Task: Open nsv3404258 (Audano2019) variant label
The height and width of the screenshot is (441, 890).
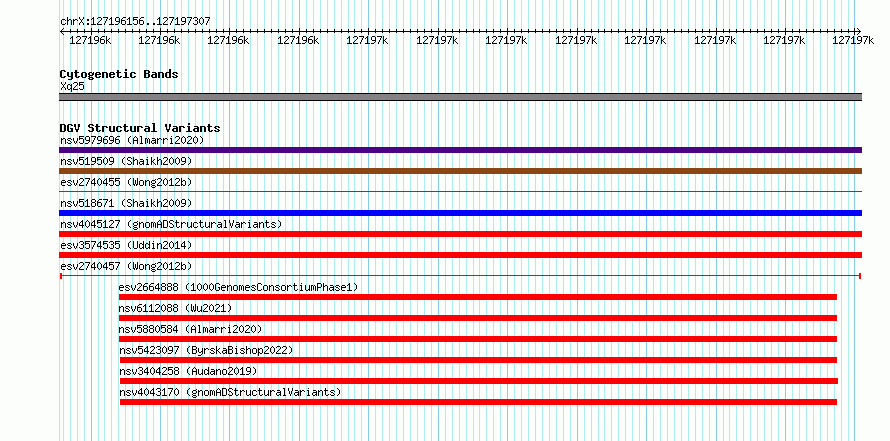Action: pyautogui.click(x=188, y=371)
